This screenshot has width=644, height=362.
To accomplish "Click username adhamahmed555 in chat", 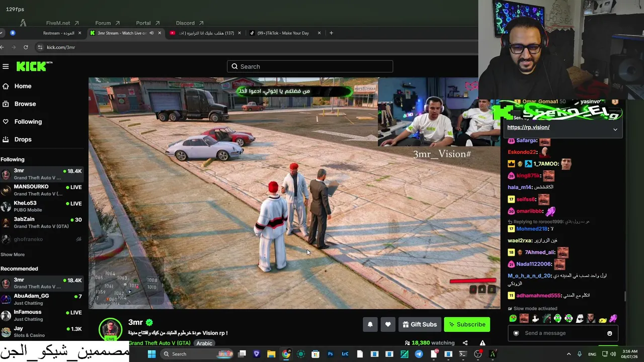I will (x=538, y=296).
